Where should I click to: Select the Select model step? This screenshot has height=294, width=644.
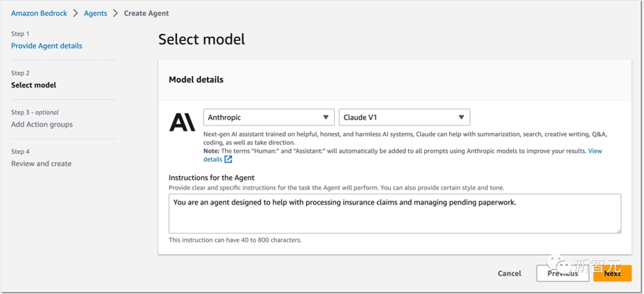click(x=33, y=85)
